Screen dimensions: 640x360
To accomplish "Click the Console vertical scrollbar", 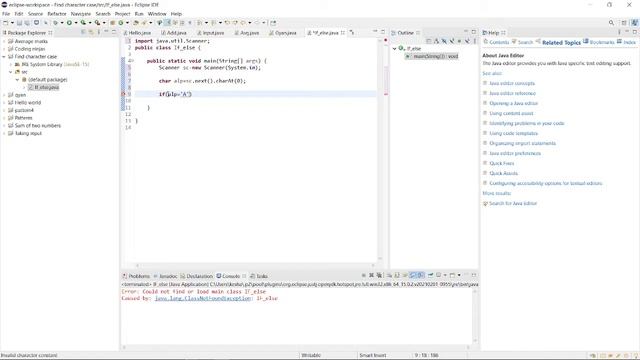I will [475, 316].
